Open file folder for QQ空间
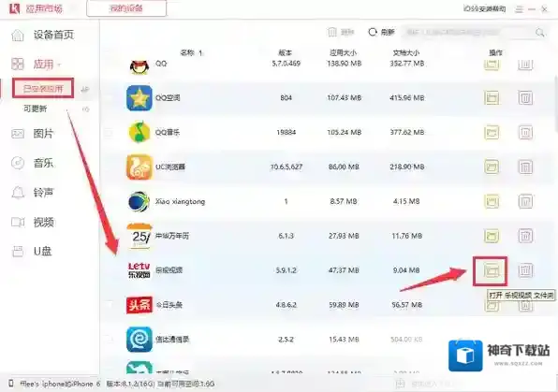This screenshot has height=392, width=558. click(x=492, y=98)
